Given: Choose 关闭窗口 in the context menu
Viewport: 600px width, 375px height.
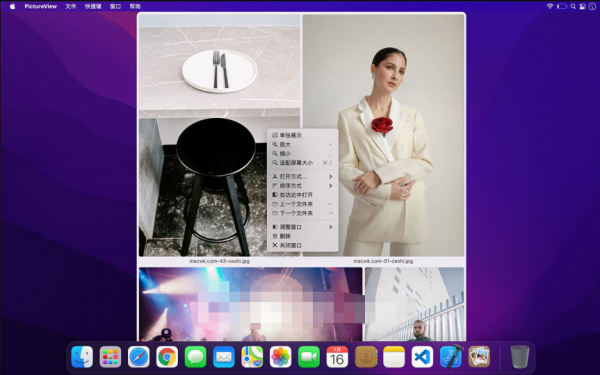Looking at the screenshot, I should [x=302, y=245].
